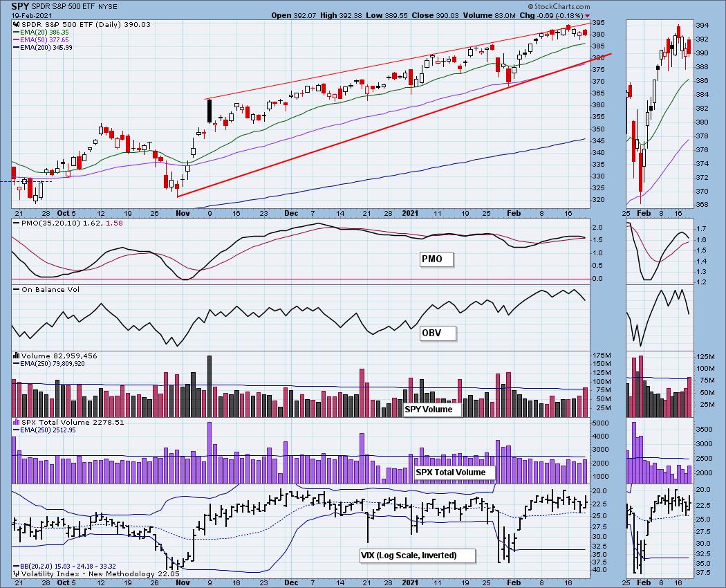Viewport: 726px width, 588px height.
Task: Click the OBV annotation box
Action: click(x=438, y=333)
